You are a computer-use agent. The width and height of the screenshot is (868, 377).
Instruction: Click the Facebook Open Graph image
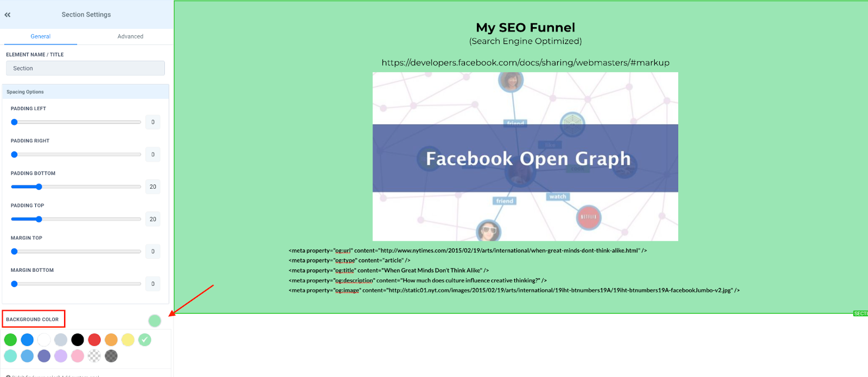point(525,157)
